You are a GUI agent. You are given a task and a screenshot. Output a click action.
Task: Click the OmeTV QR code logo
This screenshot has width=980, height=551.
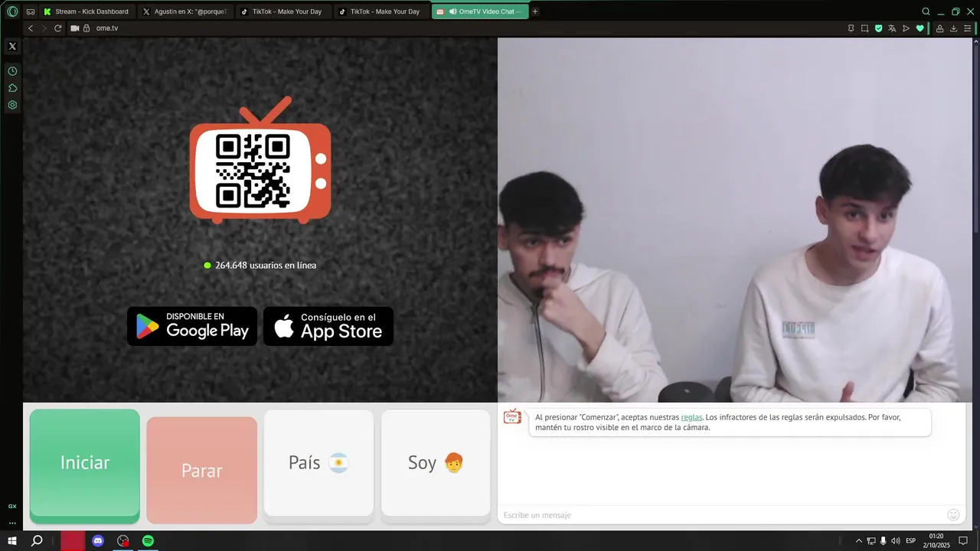point(260,160)
